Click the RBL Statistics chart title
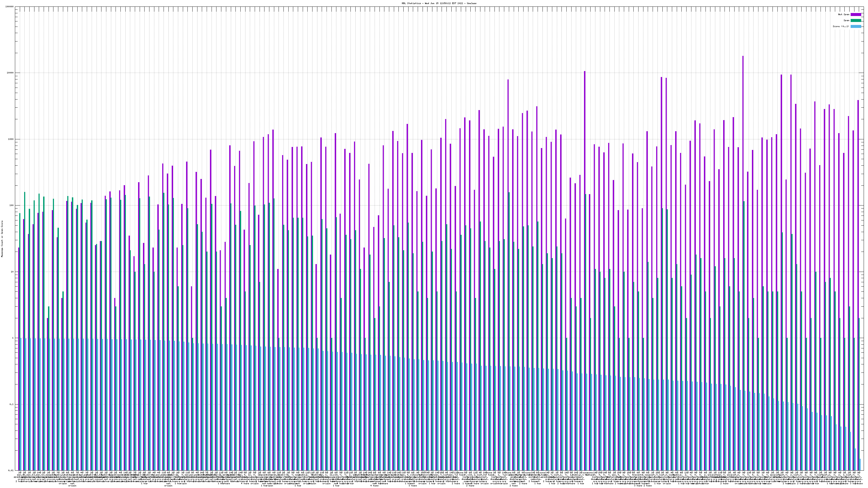868x488 pixels. tap(439, 3)
